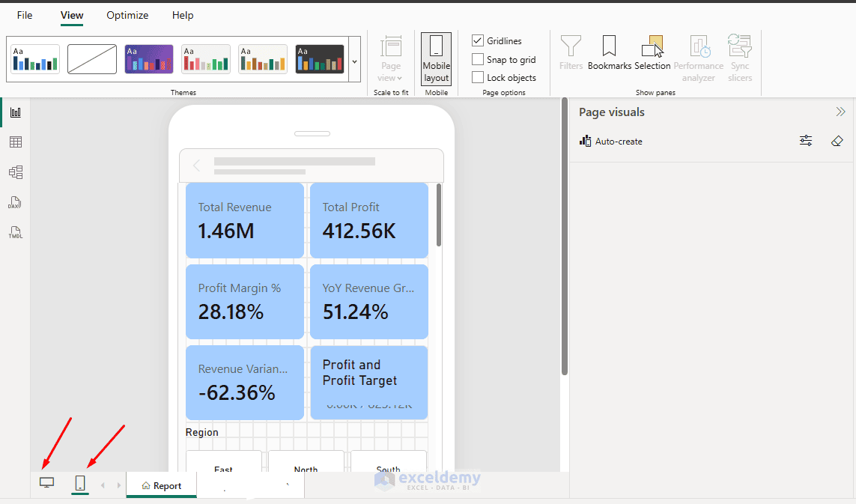Select the Profit Margin % card
856x504 pixels.
click(245, 302)
